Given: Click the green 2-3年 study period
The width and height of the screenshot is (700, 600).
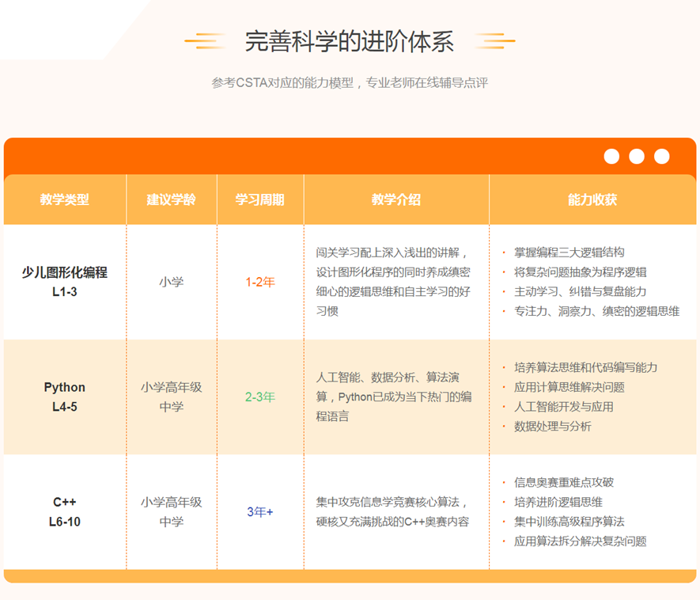Looking at the screenshot, I should click(259, 397).
